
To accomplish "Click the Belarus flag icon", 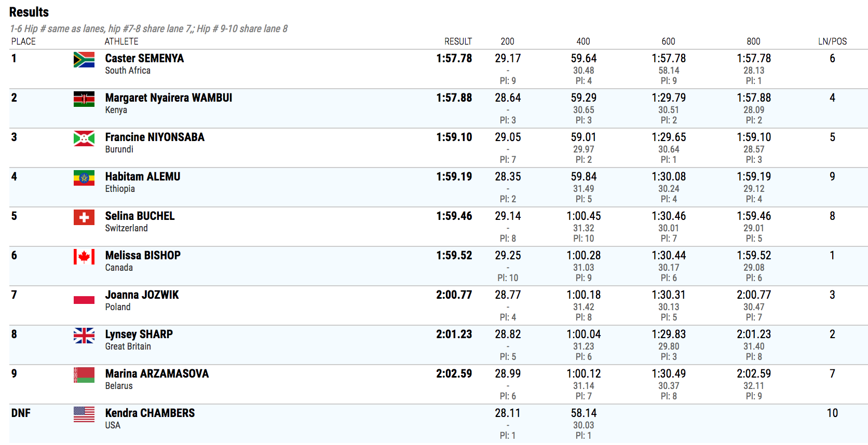I will tap(84, 375).
